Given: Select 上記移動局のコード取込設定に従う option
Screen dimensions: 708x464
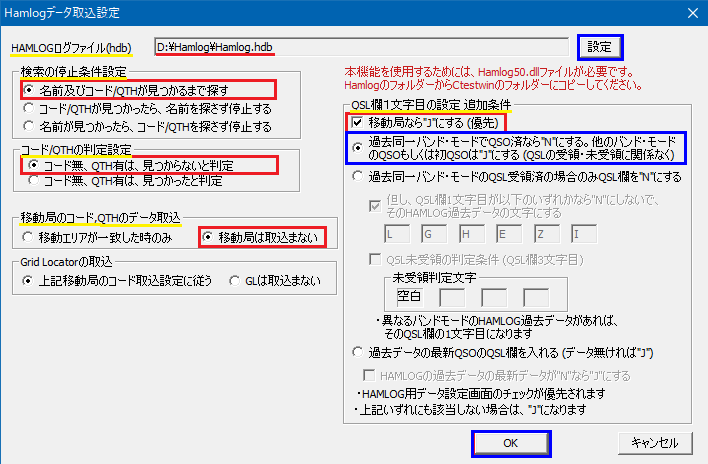Looking at the screenshot, I should (30, 280).
